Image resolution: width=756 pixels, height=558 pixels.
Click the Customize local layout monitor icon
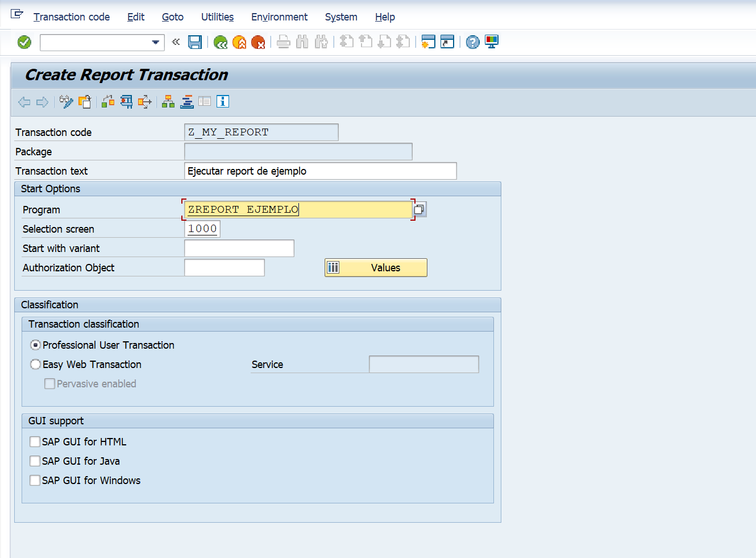point(492,42)
